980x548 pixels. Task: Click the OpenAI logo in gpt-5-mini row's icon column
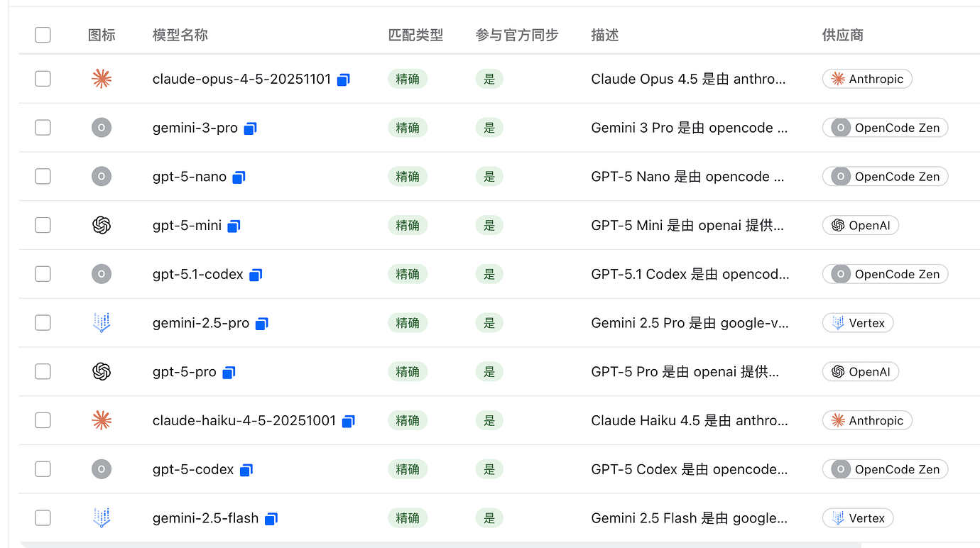click(x=102, y=225)
